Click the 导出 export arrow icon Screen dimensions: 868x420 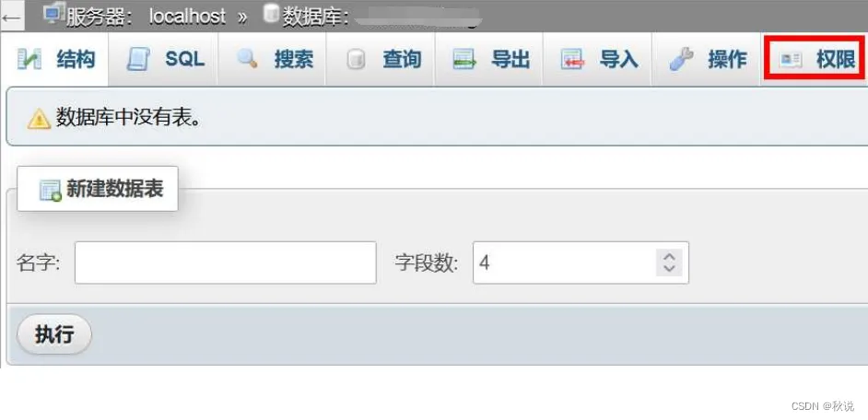[463, 60]
